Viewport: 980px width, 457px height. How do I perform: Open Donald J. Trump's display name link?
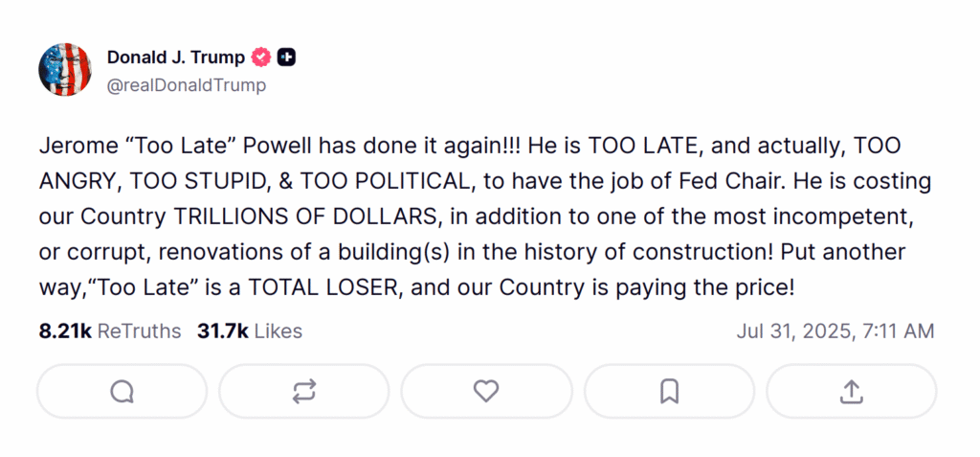pos(176,57)
